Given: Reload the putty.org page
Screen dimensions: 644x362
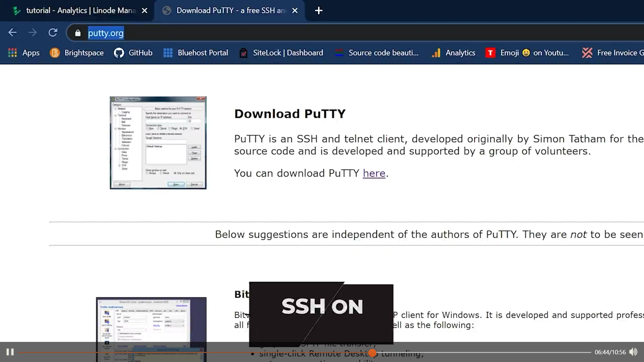Looking at the screenshot, I should coord(53,33).
